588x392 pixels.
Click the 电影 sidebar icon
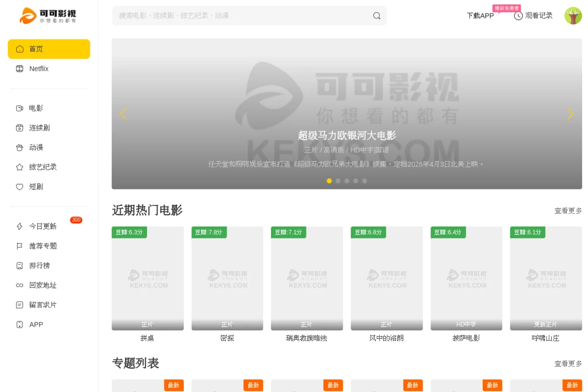[20, 108]
